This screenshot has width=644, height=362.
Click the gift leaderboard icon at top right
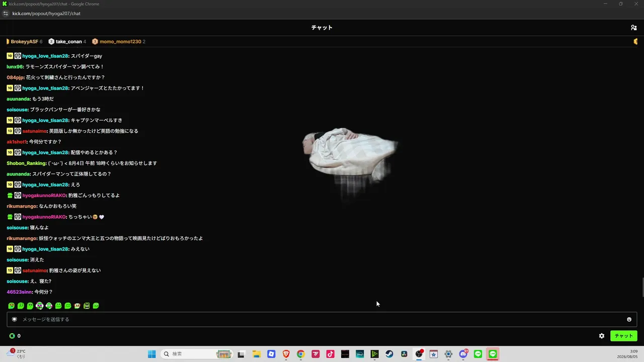[636, 41]
